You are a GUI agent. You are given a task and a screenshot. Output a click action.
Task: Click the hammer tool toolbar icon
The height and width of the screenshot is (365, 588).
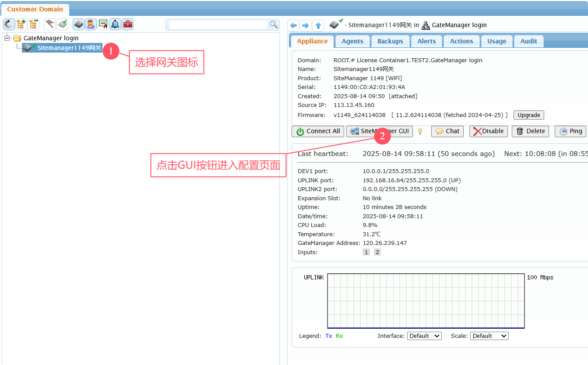[x=49, y=24]
